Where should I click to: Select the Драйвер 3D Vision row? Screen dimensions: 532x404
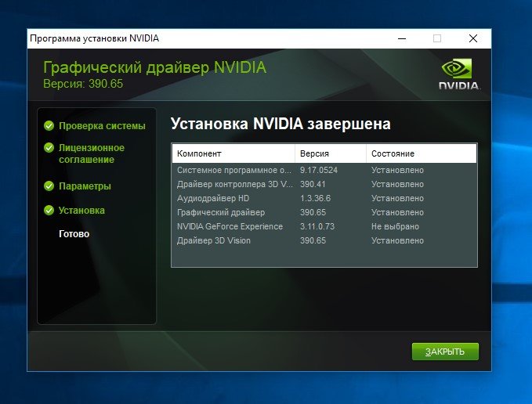pyautogui.click(x=324, y=240)
